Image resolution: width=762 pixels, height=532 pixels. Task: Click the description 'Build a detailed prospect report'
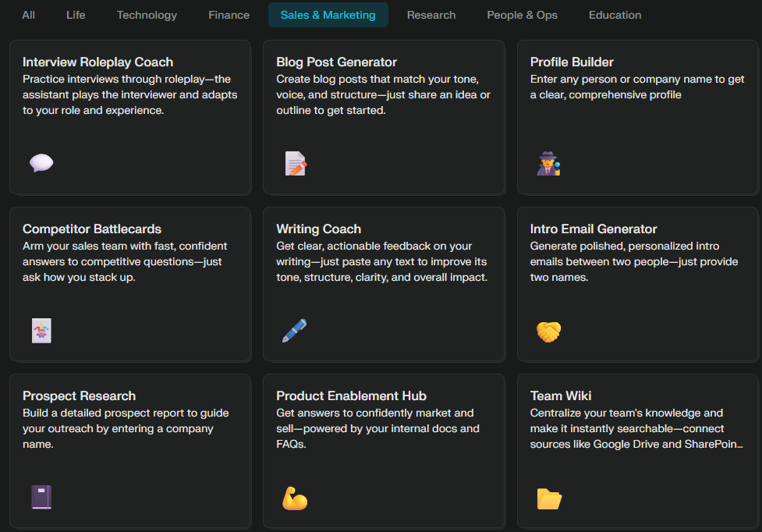[126, 428]
